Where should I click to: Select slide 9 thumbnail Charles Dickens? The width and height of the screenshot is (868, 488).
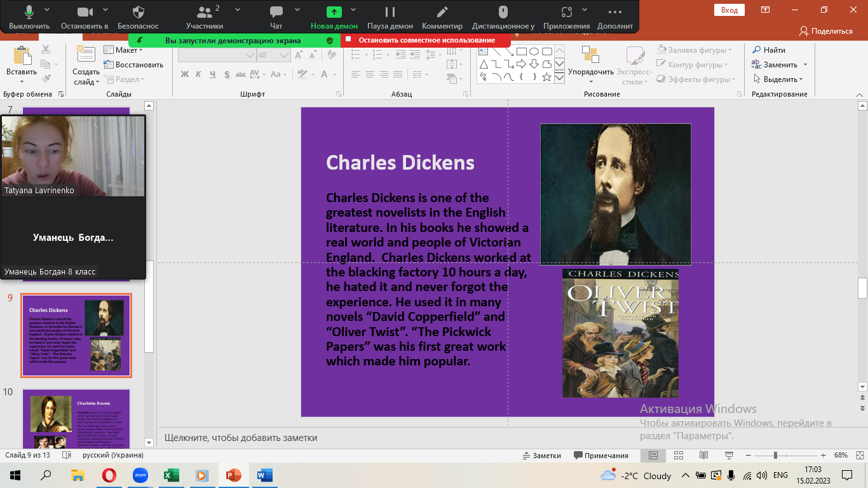pos(76,335)
